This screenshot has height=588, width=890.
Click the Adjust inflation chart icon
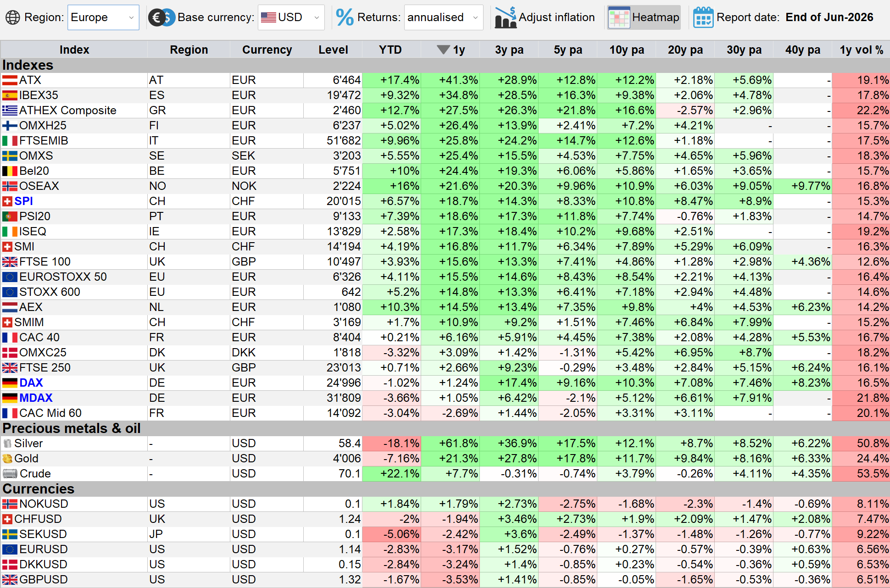[506, 17]
